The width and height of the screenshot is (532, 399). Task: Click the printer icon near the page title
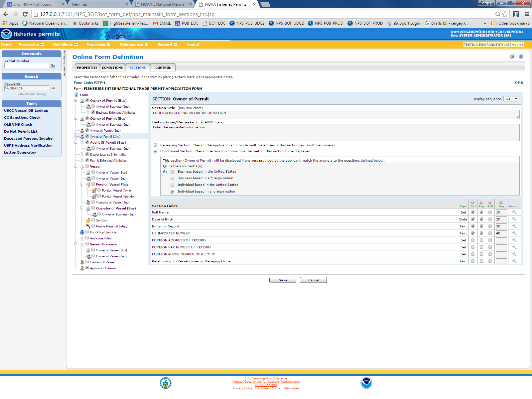512,57
